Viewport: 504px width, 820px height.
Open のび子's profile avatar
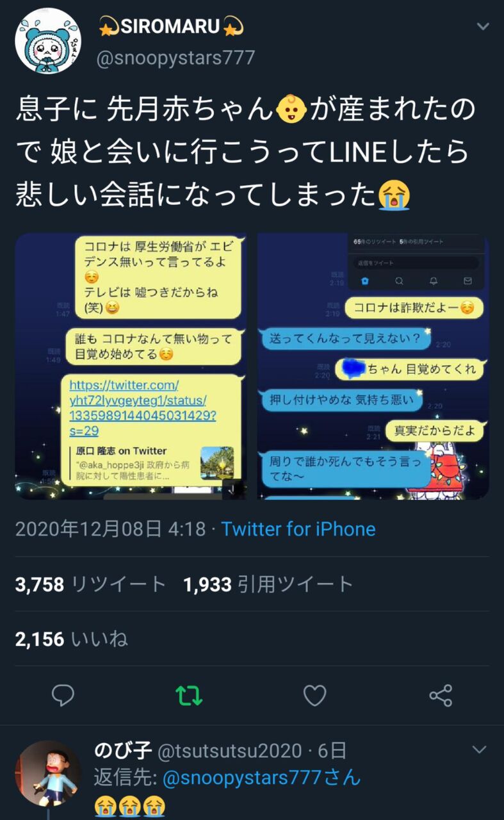48,773
